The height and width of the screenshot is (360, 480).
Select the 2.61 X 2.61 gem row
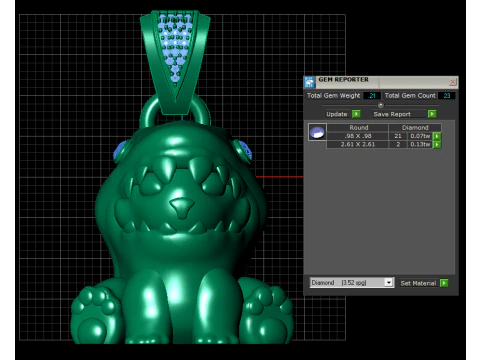tap(358, 144)
